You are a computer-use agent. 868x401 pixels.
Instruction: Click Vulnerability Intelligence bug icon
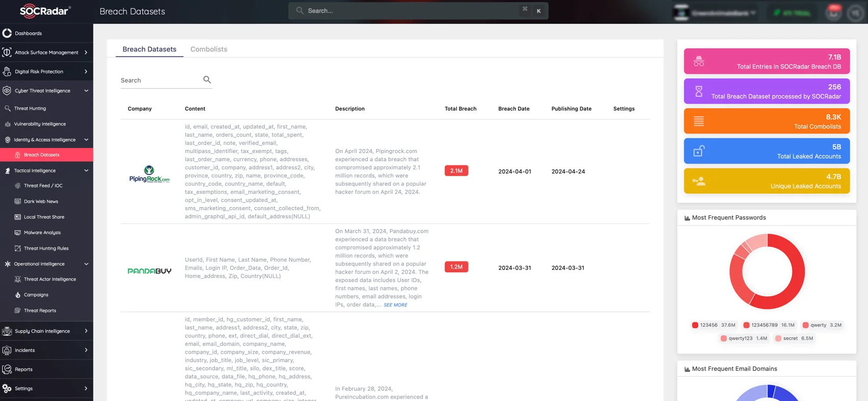coord(8,124)
